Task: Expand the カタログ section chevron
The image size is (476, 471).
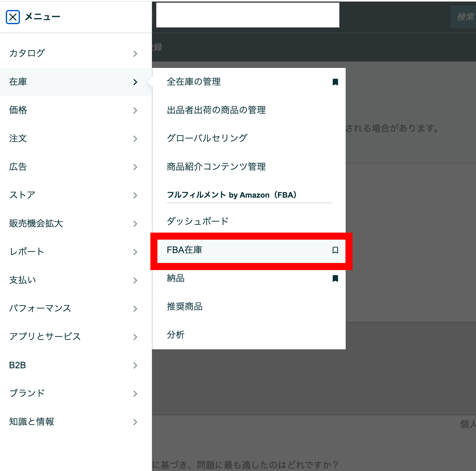Action: [x=135, y=54]
